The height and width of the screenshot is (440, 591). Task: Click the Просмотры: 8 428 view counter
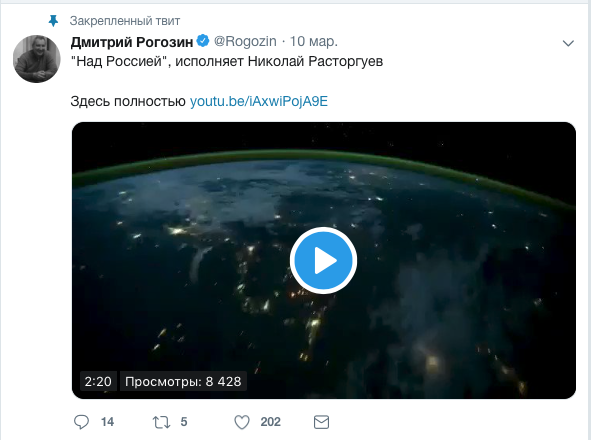(183, 382)
